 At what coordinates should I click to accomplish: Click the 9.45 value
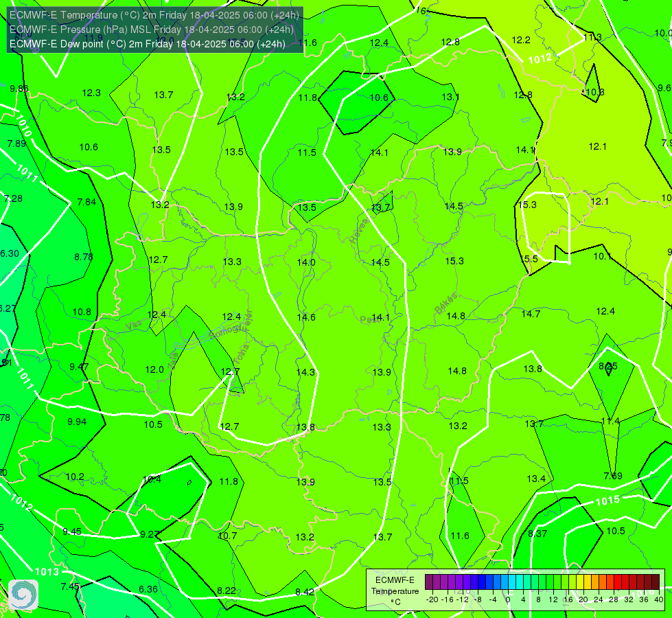pyautogui.click(x=72, y=531)
